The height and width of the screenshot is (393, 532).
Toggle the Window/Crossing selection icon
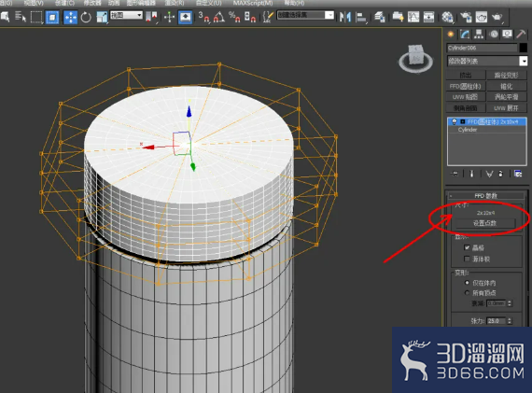pos(52,17)
